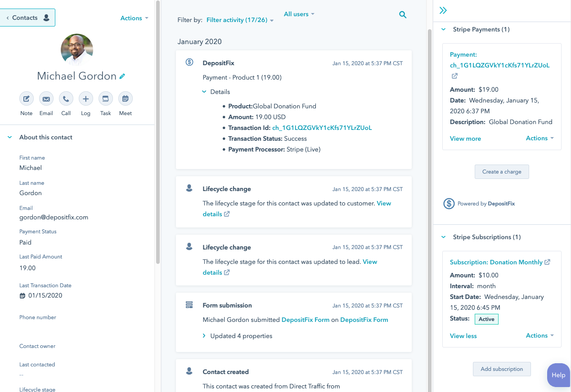Click the Task icon button

[106, 98]
